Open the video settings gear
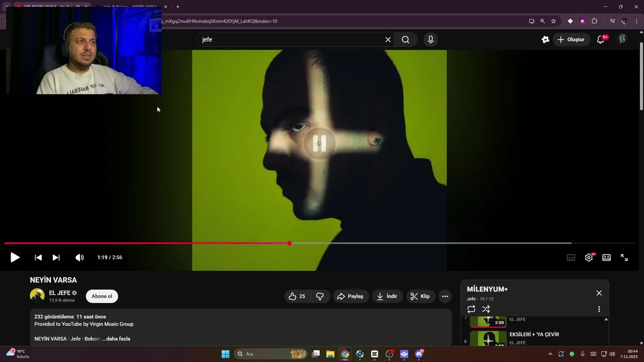The width and height of the screenshot is (644, 362). (x=589, y=257)
